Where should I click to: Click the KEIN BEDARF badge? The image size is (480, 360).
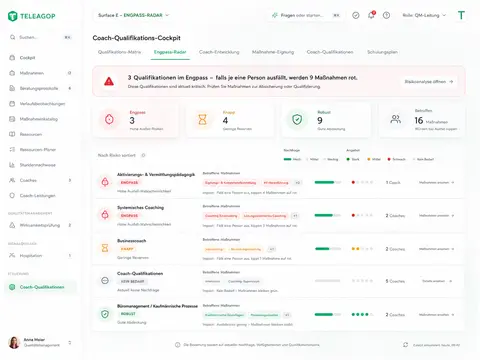(133, 281)
